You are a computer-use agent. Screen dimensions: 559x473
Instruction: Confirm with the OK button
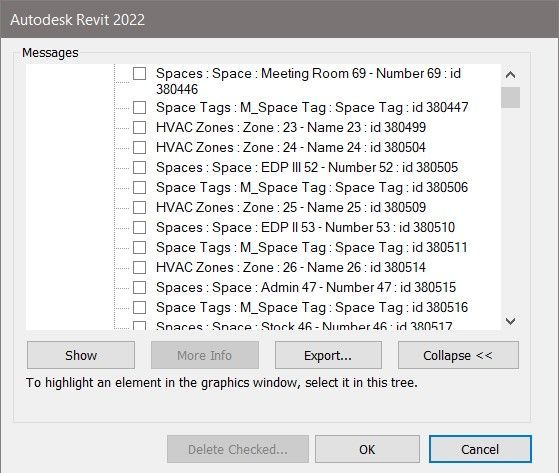click(367, 449)
